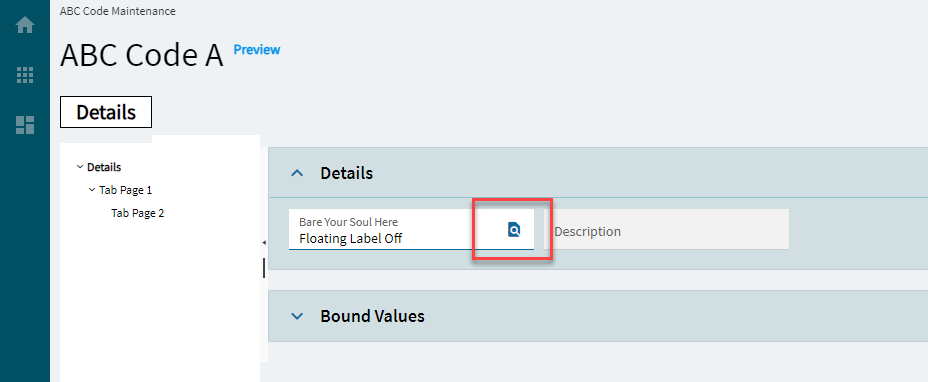This screenshot has height=382, width=928.
Task: Select Tab Page 1 in the tree
Action: (125, 191)
